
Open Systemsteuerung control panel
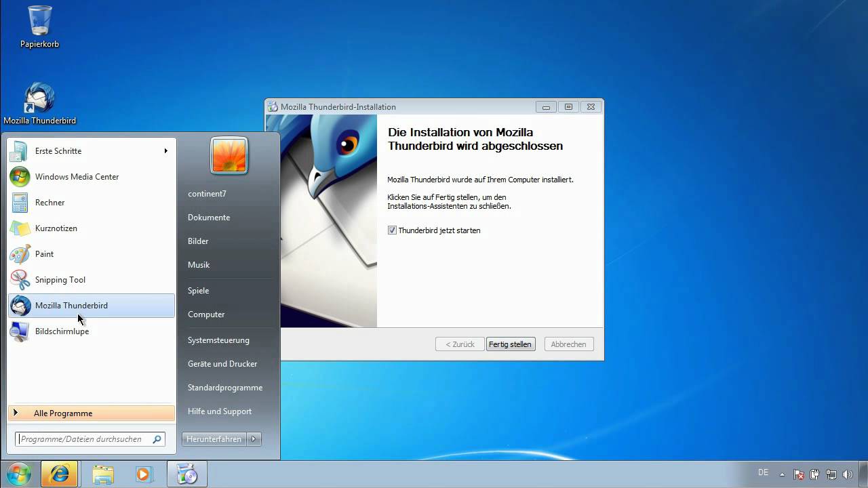[218, 340]
